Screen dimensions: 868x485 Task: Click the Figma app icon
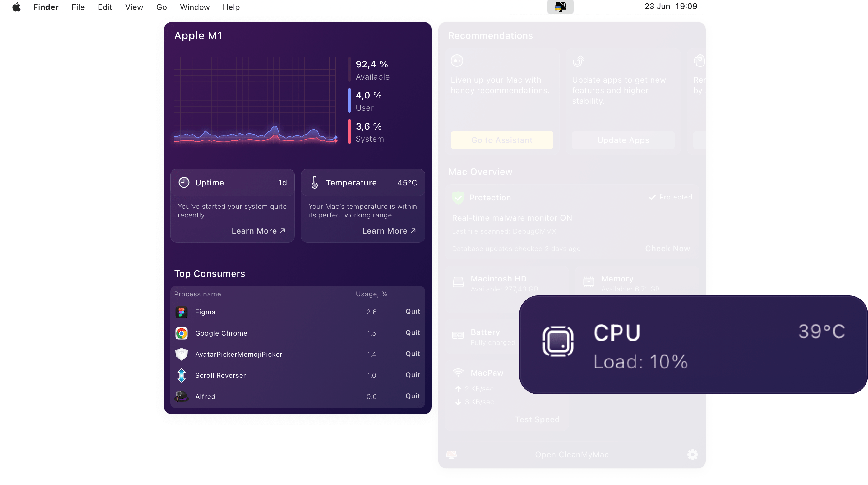click(181, 312)
